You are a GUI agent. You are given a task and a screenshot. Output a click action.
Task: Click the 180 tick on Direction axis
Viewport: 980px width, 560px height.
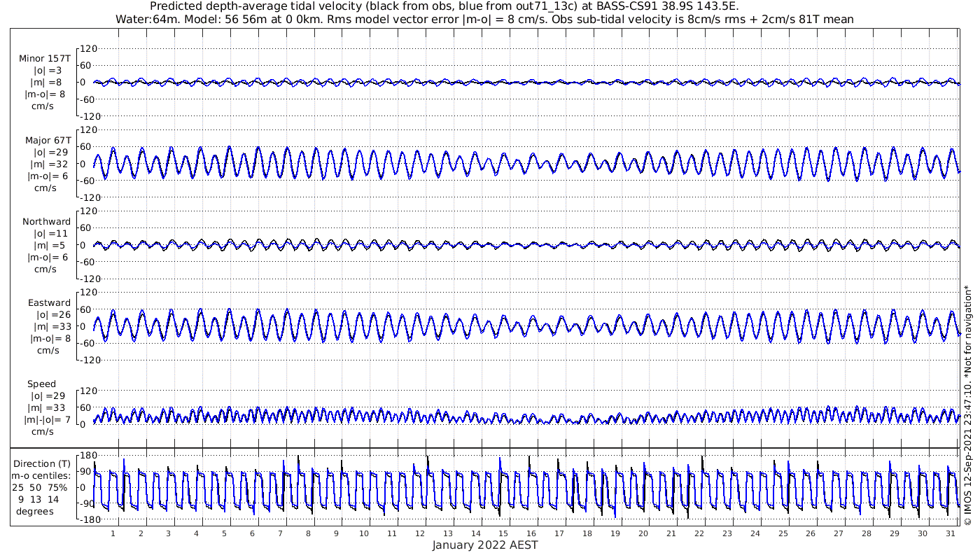pyautogui.click(x=87, y=456)
